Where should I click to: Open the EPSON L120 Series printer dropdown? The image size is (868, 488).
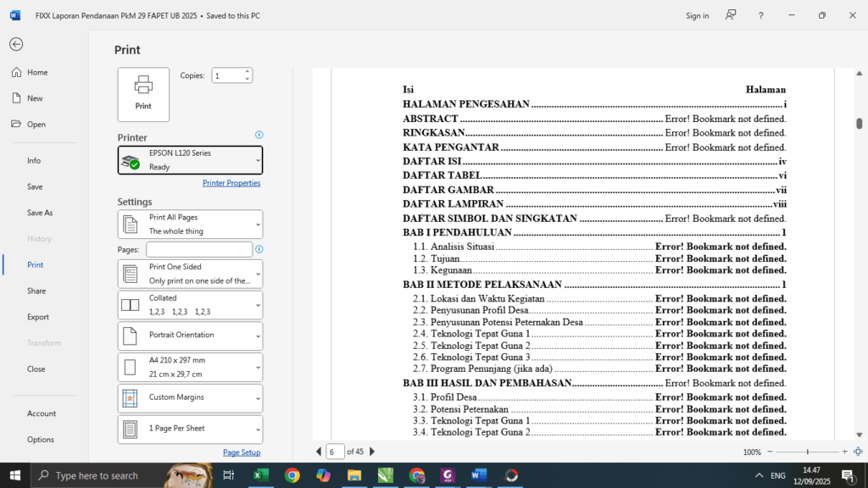189,160
